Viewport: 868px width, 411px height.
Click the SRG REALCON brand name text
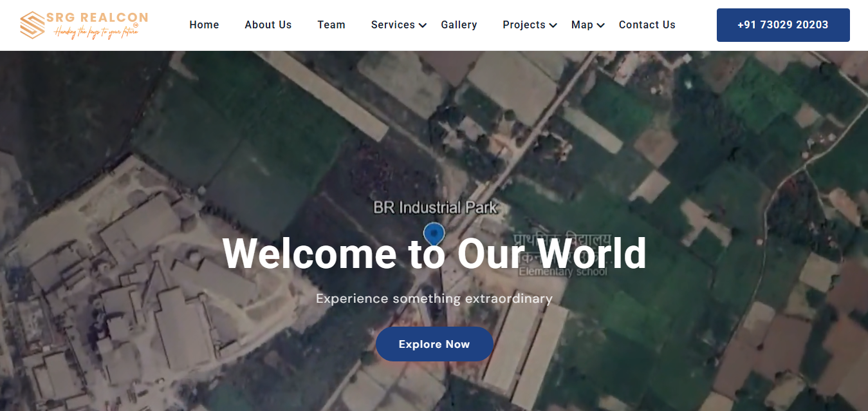(x=97, y=17)
